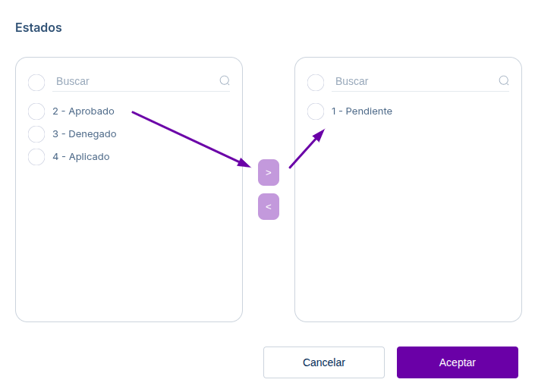This screenshot has width=535, height=392.
Task: Click the empty area of the right list
Action: tap(408, 227)
